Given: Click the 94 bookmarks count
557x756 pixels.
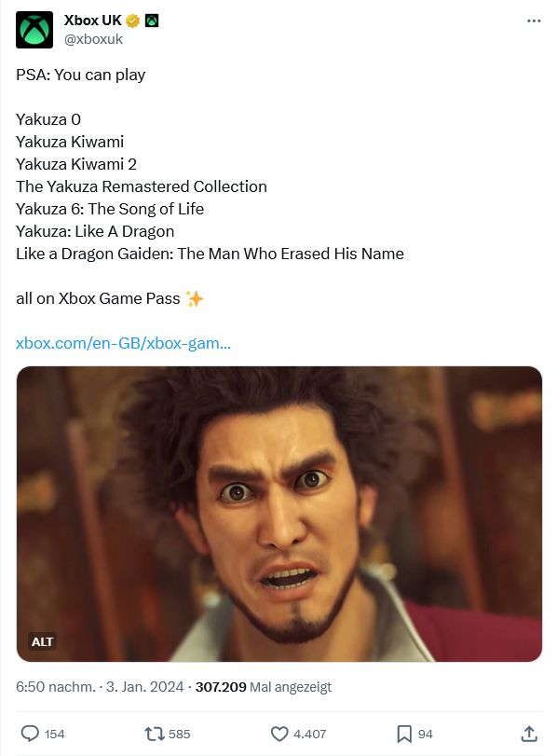Looking at the screenshot, I should point(425,735).
